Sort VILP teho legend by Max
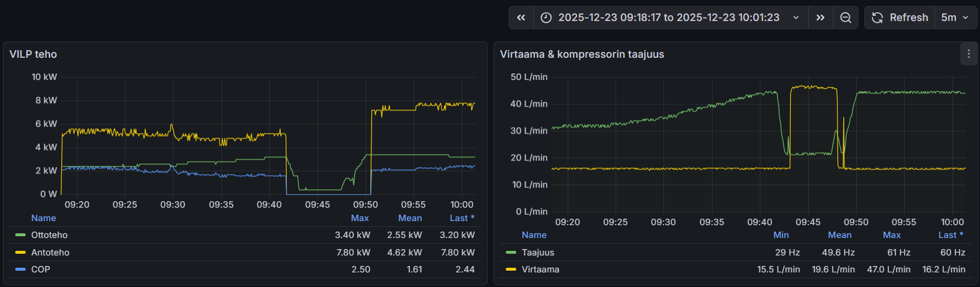This screenshot has width=980, height=287. tap(360, 218)
